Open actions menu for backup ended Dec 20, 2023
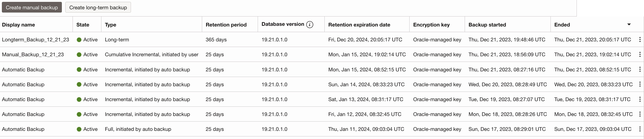Image resolution: width=644 pixels, height=139 pixels. pos(640,85)
